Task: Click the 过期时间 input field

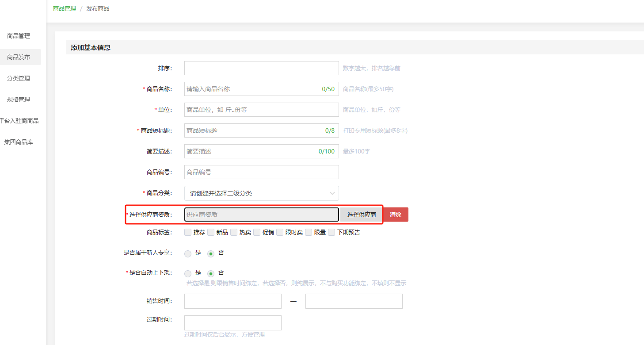Action: click(232, 322)
